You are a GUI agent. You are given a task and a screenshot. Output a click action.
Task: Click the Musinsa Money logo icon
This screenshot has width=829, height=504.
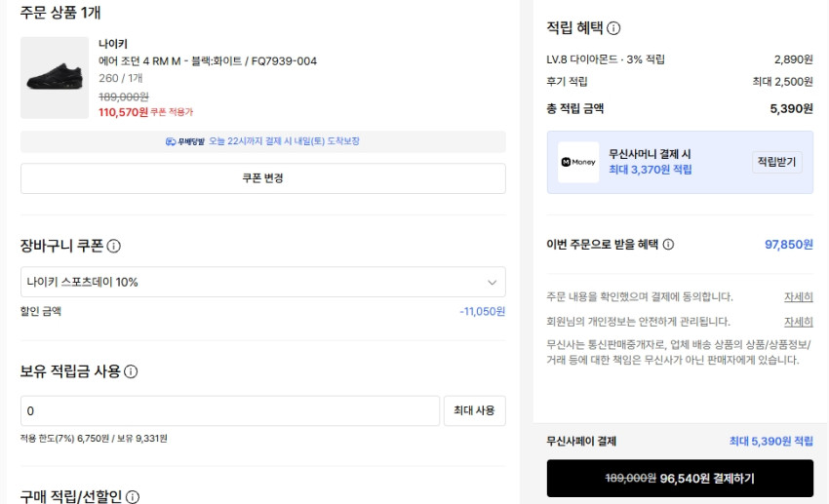click(578, 163)
